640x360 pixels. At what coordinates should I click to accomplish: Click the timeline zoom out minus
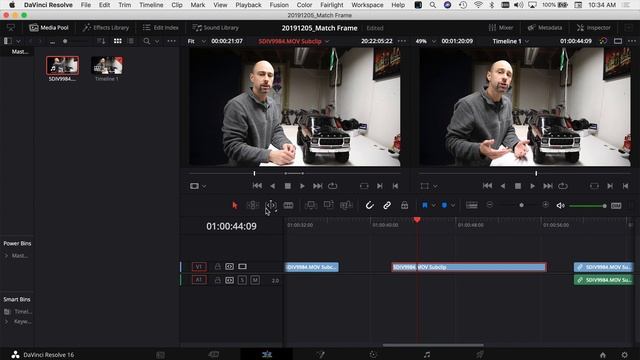tap(490, 205)
